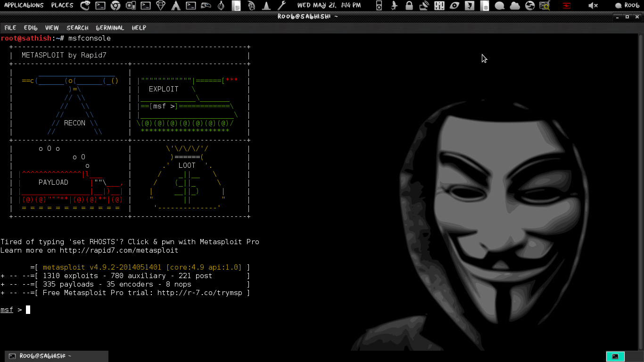Click the globe sync arrows icon
Viewport: 644px width, 362px height.
pos(530,6)
